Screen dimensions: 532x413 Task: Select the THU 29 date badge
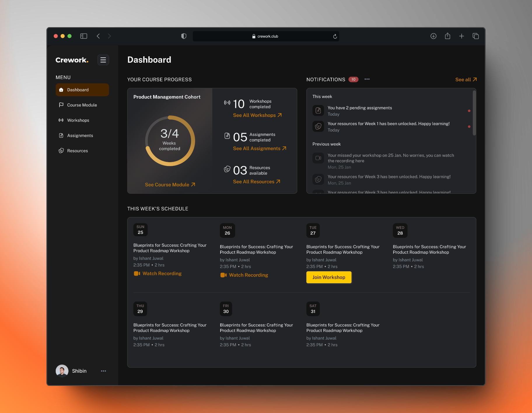(x=140, y=309)
